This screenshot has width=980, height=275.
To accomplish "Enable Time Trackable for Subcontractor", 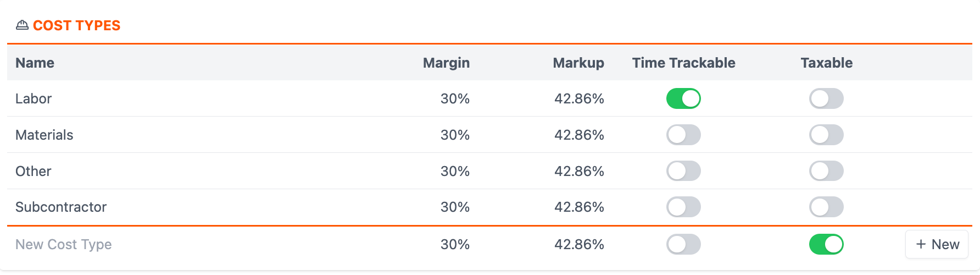I will [683, 207].
